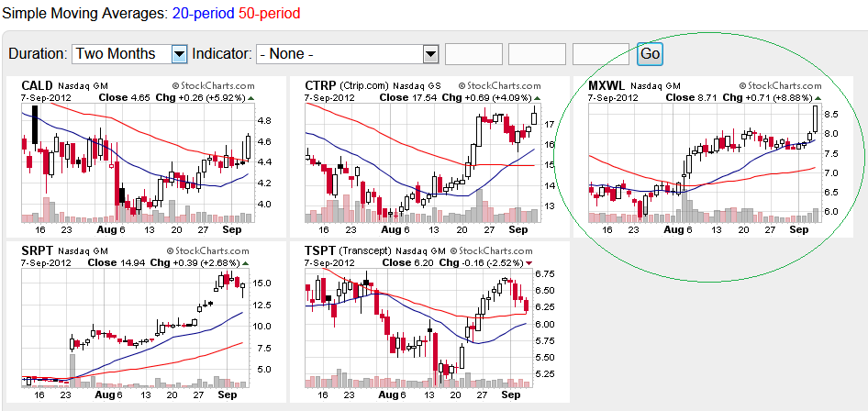The width and height of the screenshot is (868, 411).
Task: Click the Go button
Action: point(650,53)
